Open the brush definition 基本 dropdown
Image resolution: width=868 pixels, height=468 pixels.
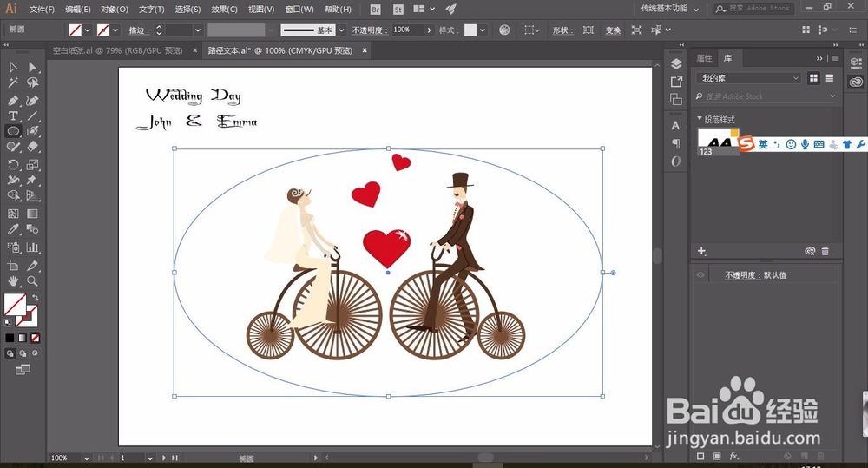(x=341, y=30)
